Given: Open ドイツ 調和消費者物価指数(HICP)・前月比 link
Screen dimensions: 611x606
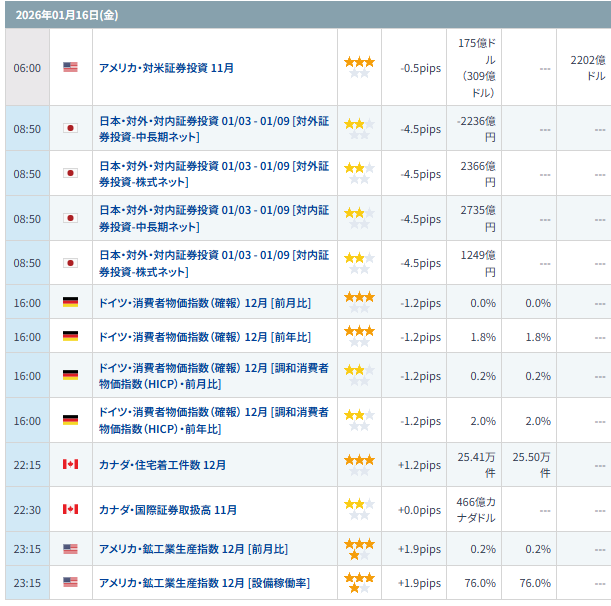Looking at the screenshot, I should click(x=213, y=375).
